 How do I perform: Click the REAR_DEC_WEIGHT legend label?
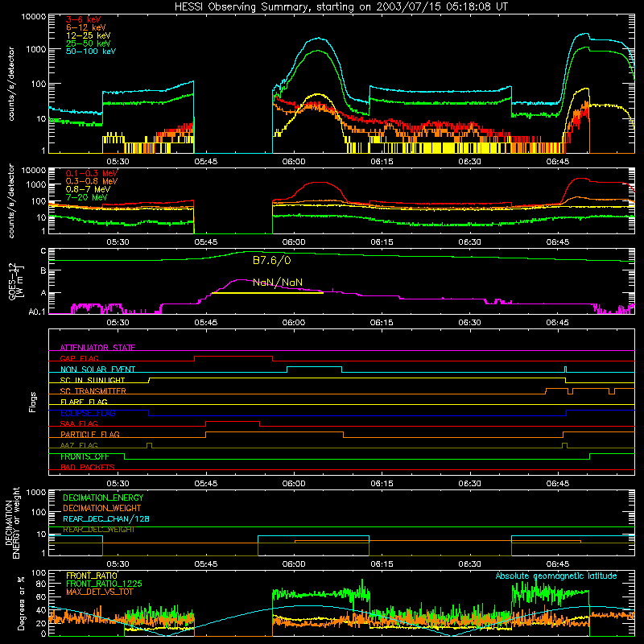pyautogui.click(x=98, y=530)
